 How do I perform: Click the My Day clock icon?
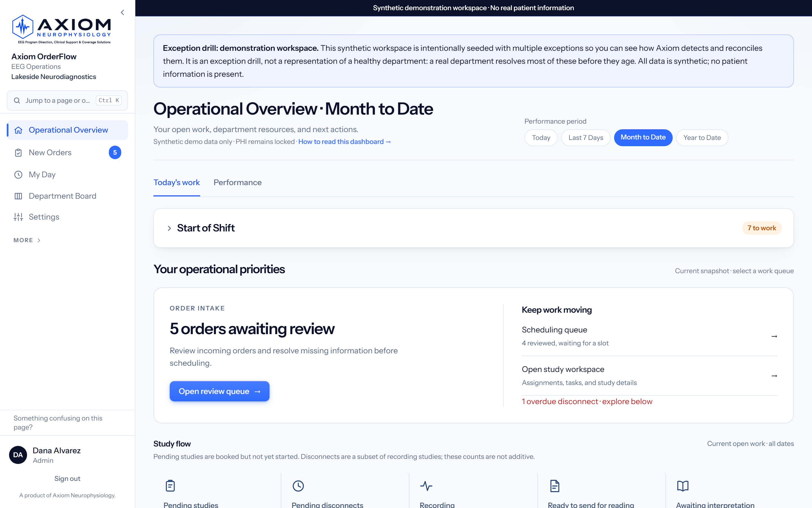(18, 175)
